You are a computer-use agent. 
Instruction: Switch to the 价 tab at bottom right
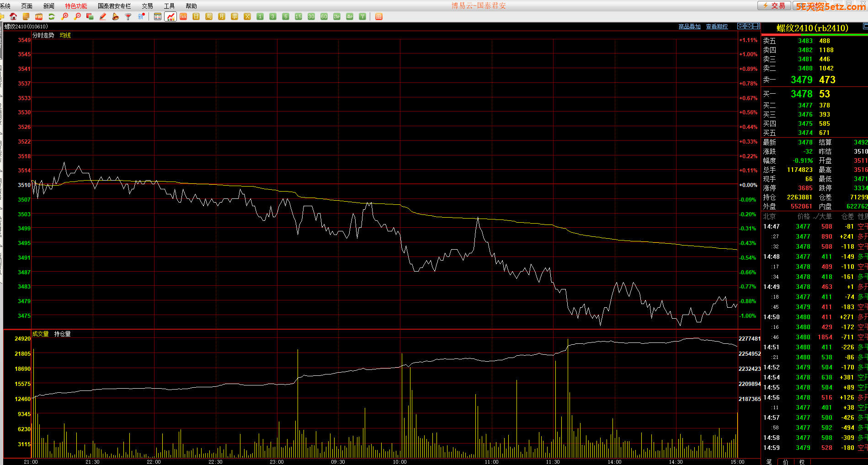785,462
